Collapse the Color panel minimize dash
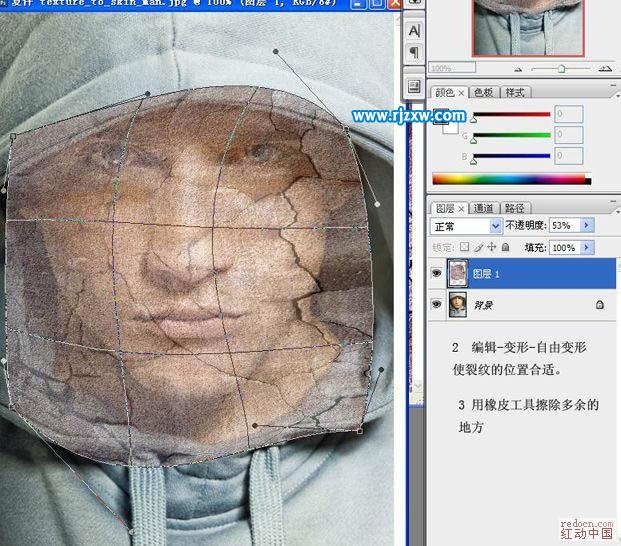 pos(613,85)
